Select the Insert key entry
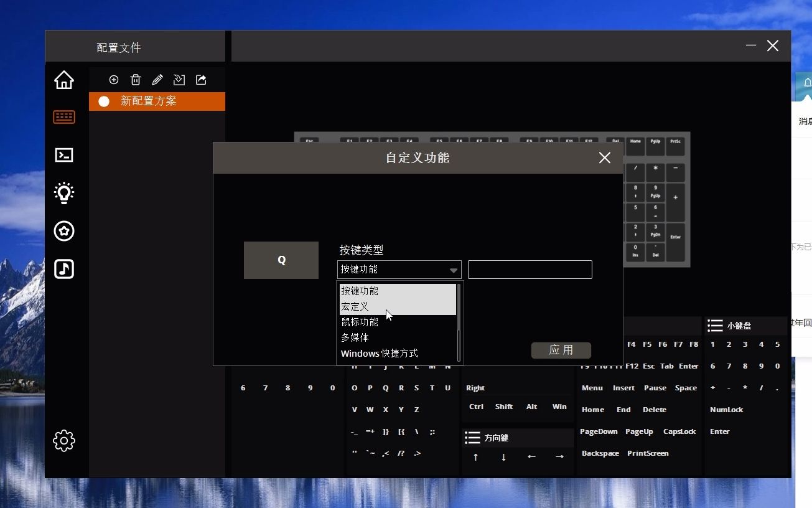The image size is (812, 508). coord(624,388)
